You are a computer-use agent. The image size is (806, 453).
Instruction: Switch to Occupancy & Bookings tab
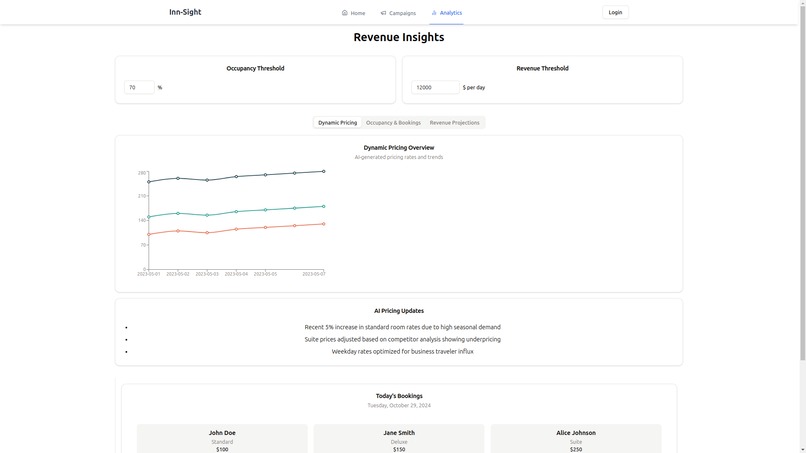(x=393, y=122)
